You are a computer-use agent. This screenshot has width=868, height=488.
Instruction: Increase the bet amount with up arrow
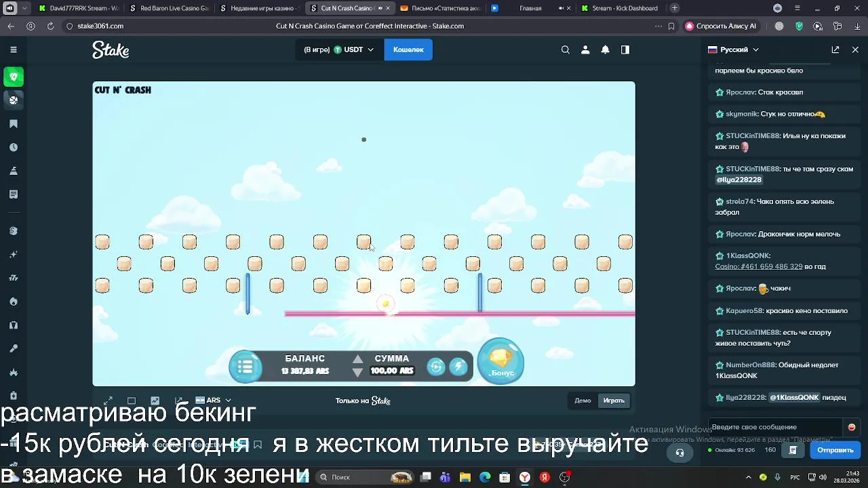click(x=357, y=359)
